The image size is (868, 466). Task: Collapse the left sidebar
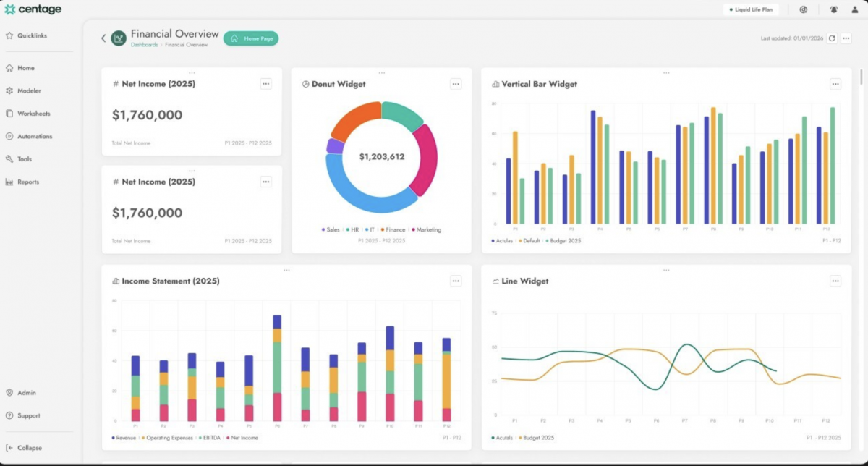coord(29,448)
